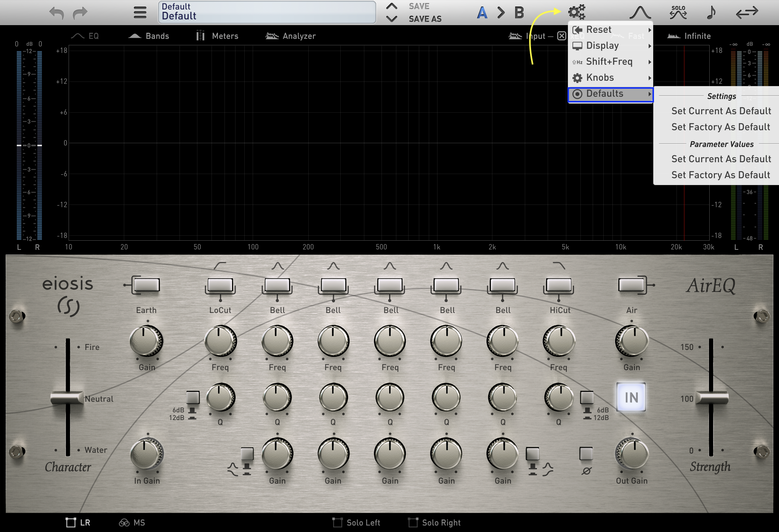Click the AirEQ logo text

tap(711, 286)
